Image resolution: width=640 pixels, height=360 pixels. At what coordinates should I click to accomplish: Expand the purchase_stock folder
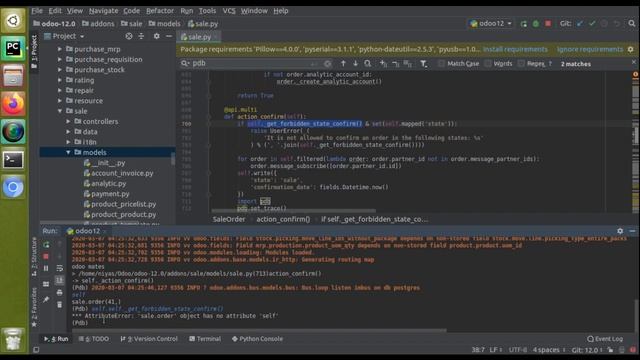point(60,70)
